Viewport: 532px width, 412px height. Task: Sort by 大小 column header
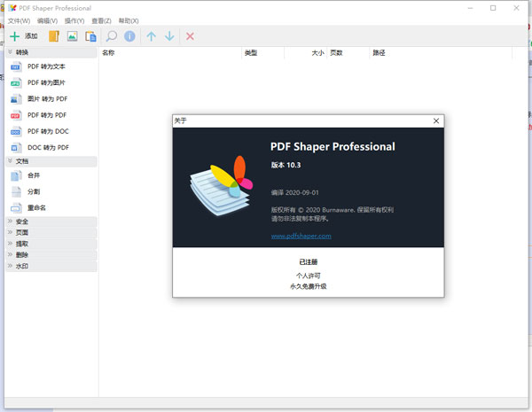tap(305, 53)
